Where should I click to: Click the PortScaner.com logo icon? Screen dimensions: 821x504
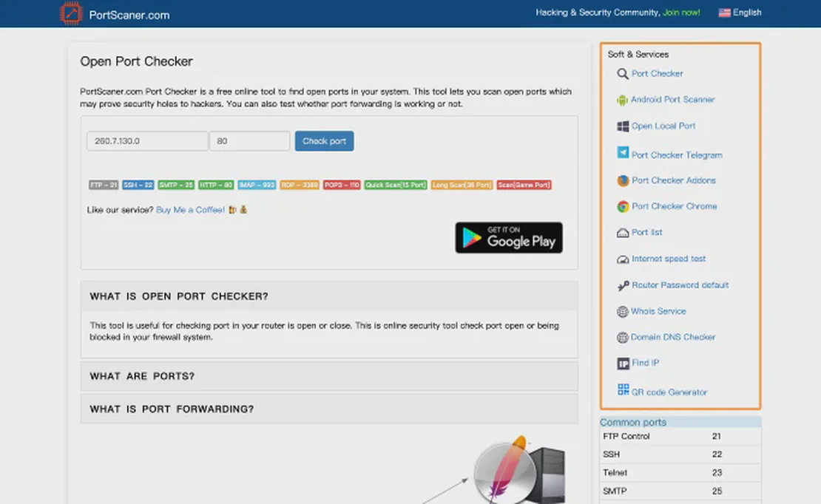(72, 13)
